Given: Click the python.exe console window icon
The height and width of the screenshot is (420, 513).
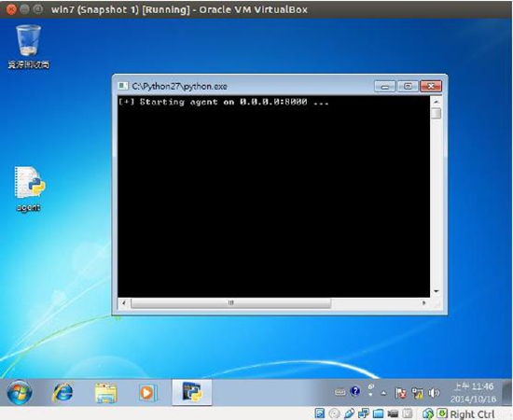Looking at the screenshot, I should (123, 86).
